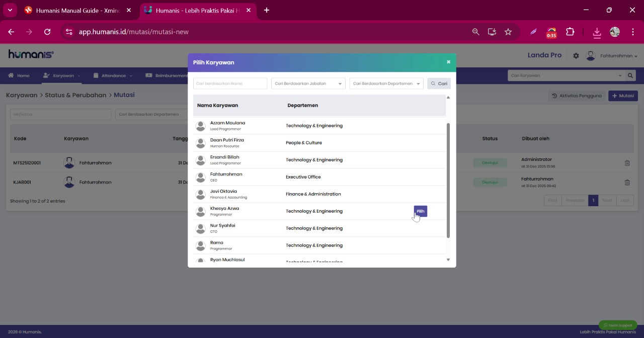Delete mutasi row KJAB001
Image resolution: width=644 pixels, height=338 pixels.
point(627,182)
